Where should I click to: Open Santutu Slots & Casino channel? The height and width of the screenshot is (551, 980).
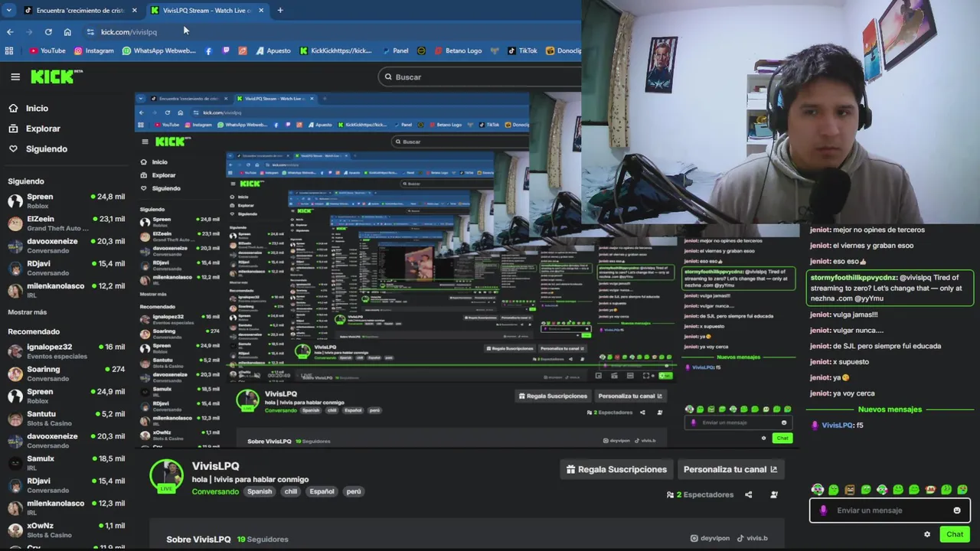point(66,418)
